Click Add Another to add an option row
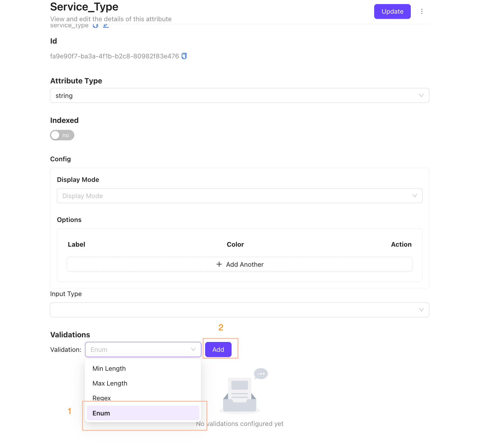Screen dimensions: 502x448 239,264
